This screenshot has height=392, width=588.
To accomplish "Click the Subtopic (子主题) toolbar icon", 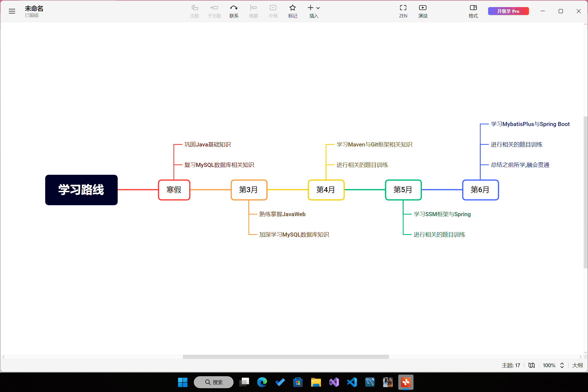I will [x=214, y=11].
